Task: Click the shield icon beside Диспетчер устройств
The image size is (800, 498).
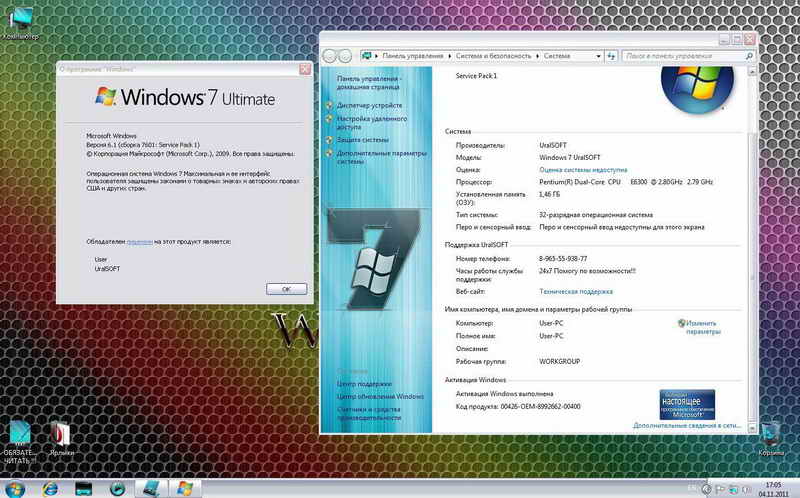Action: point(330,105)
